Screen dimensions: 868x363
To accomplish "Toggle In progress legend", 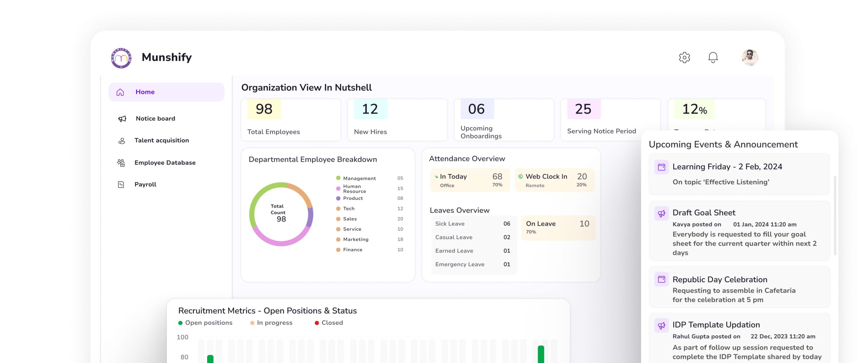I will tap(271, 323).
